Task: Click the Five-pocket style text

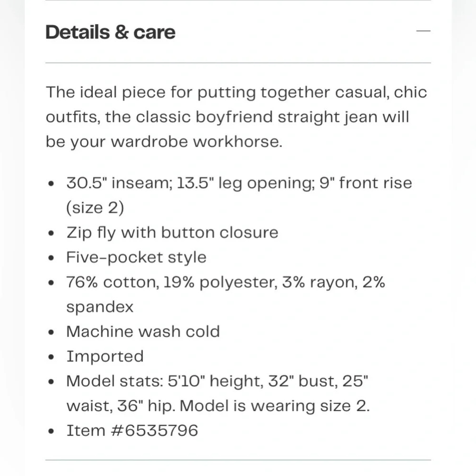Action: tap(136, 258)
